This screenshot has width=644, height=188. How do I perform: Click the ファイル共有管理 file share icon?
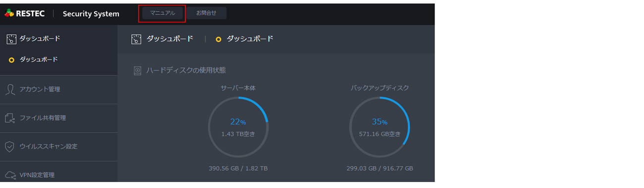[x=10, y=118]
